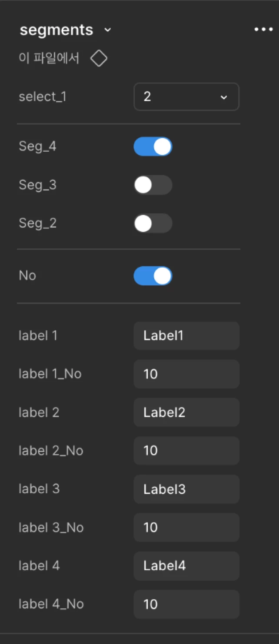Disable the No toggle switch
279x644 pixels.
153,276
